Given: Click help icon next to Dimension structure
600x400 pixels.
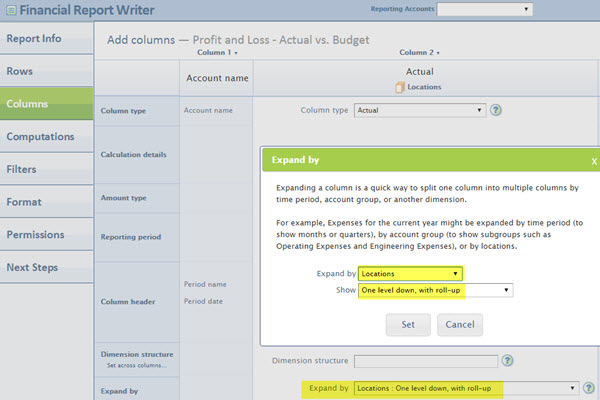Looking at the screenshot, I should [x=508, y=361].
